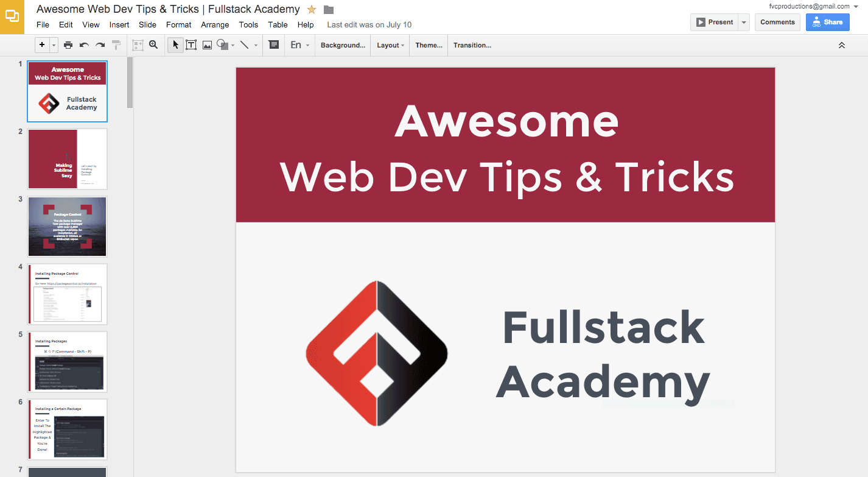
Task: Select the paint format tool
Action: (x=116, y=45)
